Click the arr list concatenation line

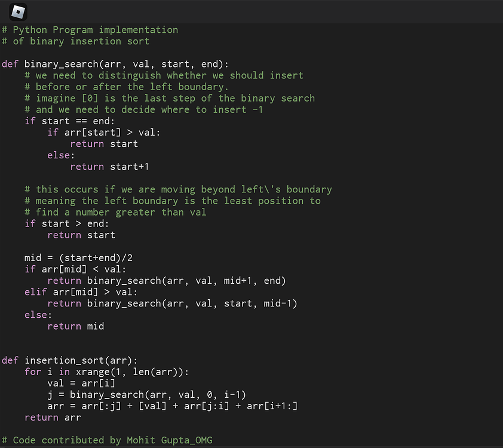pos(173,406)
